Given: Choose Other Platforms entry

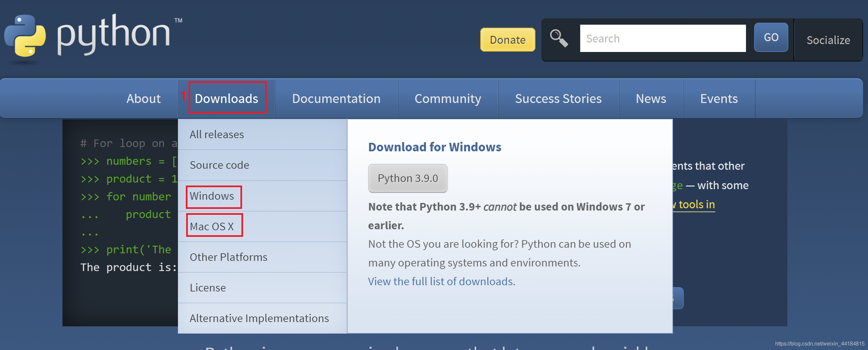Looking at the screenshot, I should click(262, 257).
